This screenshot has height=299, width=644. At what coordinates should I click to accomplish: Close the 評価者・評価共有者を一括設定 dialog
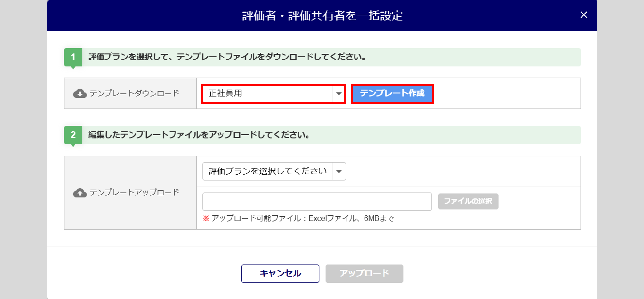tap(583, 15)
